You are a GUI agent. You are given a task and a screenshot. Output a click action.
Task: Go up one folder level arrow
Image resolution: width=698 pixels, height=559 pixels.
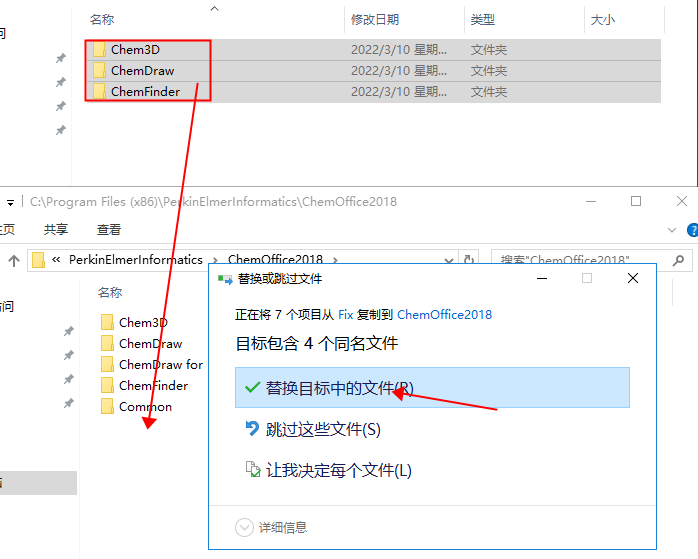pyautogui.click(x=14, y=260)
